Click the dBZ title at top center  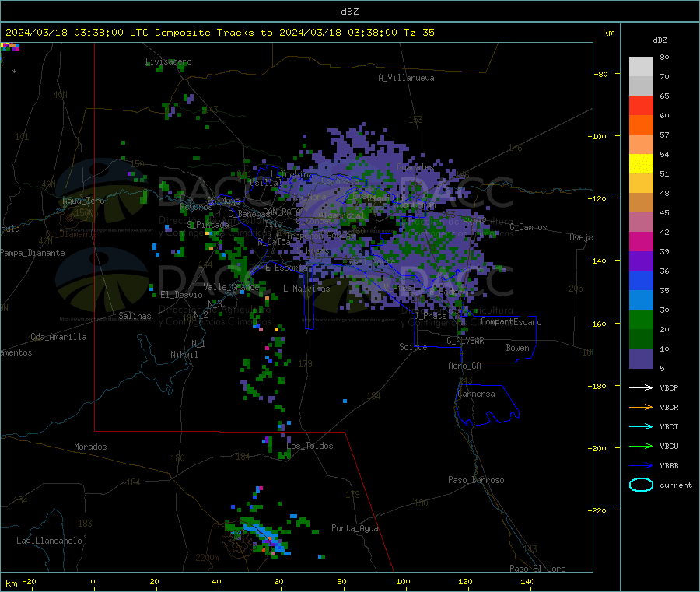tap(349, 12)
